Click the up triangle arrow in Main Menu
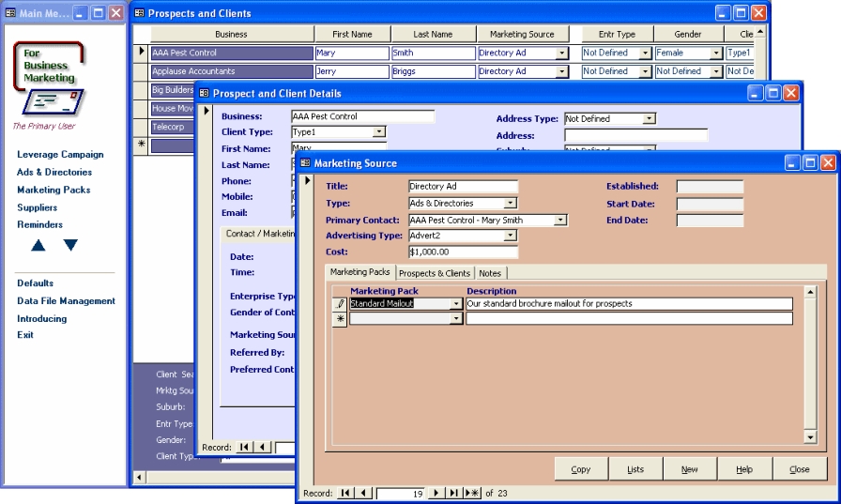The image size is (841, 504). tap(38, 246)
